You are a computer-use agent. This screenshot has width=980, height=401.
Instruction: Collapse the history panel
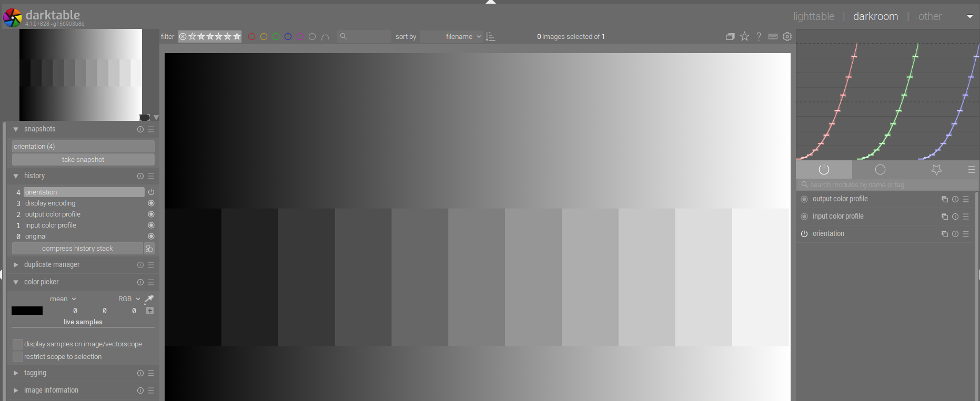(16, 176)
